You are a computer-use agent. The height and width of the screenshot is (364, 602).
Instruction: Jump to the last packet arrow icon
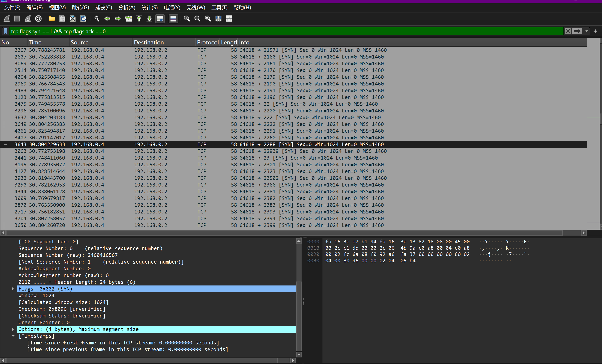(149, 19)
